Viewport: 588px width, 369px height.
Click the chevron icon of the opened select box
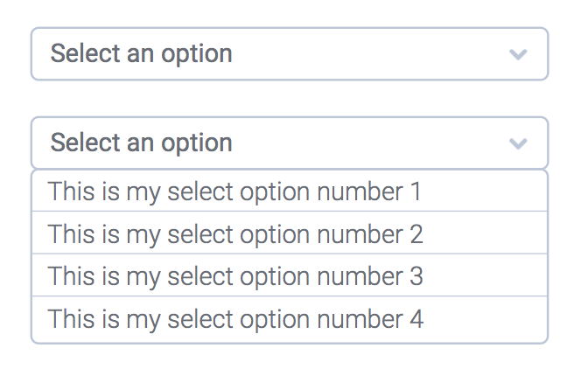(518, 143)
